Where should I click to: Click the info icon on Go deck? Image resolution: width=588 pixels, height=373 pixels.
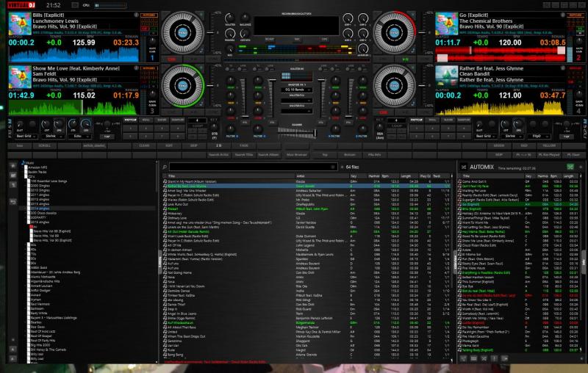pos(562,15)
